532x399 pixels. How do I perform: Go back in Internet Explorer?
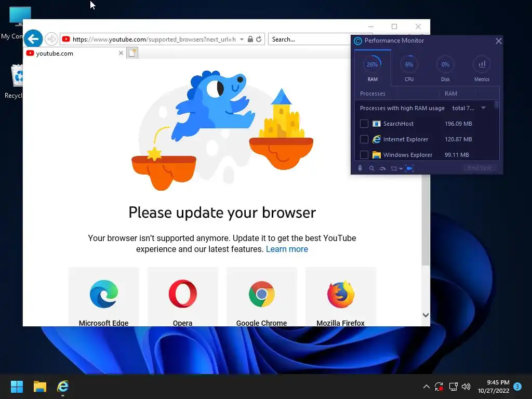coord(33,39)
